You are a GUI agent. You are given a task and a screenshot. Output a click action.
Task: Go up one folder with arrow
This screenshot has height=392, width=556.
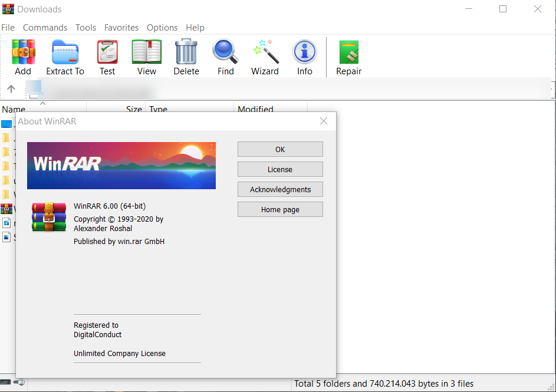click(11, 89)
